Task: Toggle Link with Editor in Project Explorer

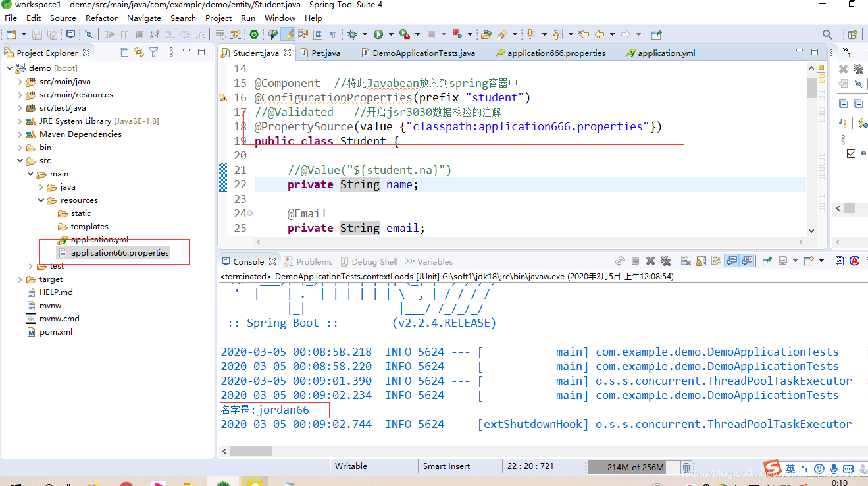Action: pyautogui.click(x=139, y=53)
